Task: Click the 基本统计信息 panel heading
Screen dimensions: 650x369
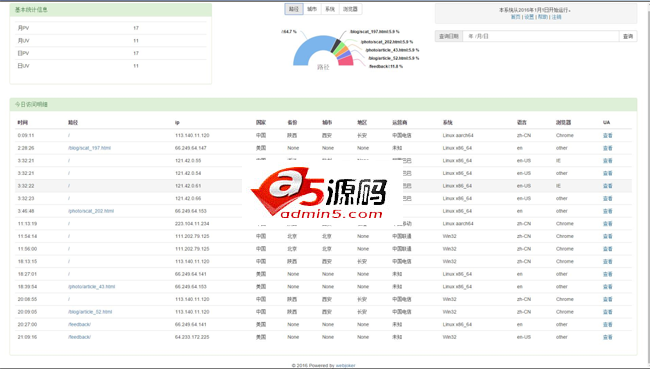Action: [111, 10]
